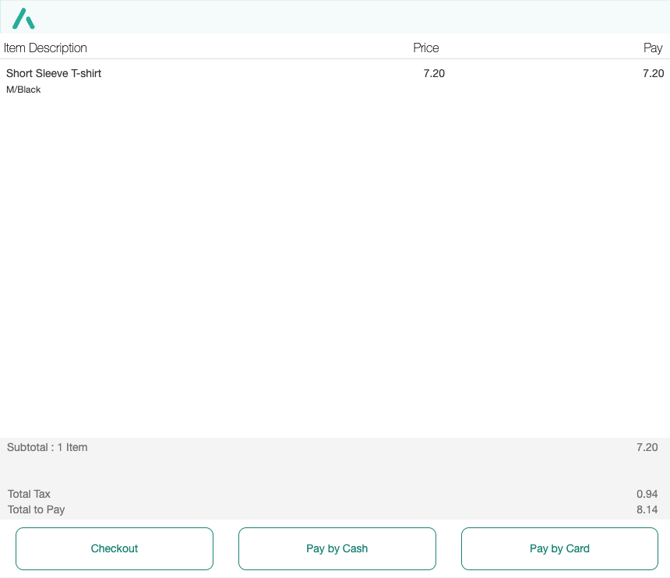Select Pay by Card option

coord(559,549)
